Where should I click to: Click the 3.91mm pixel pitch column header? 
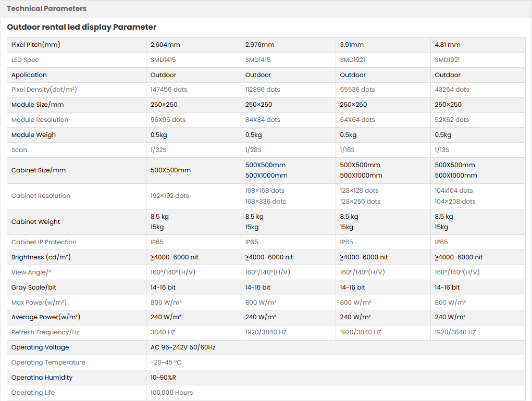point(352,45)
